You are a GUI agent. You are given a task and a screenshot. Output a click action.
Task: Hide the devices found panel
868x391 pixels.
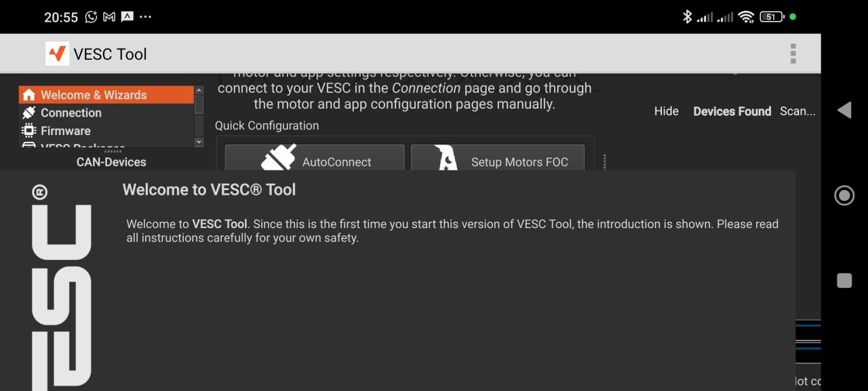coord(666,111)
